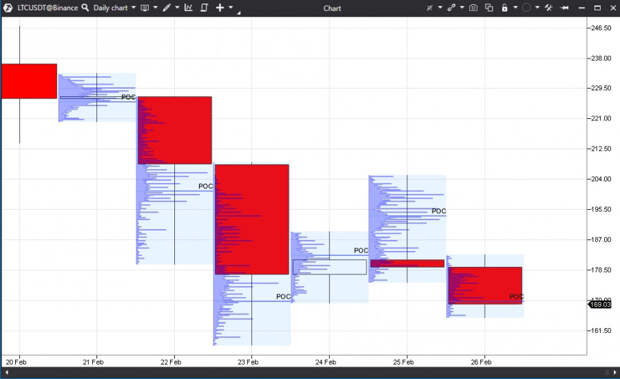Expand the plus icon dropdown arrow
Screen dimensions: 620x379
(x=231, y=8)
